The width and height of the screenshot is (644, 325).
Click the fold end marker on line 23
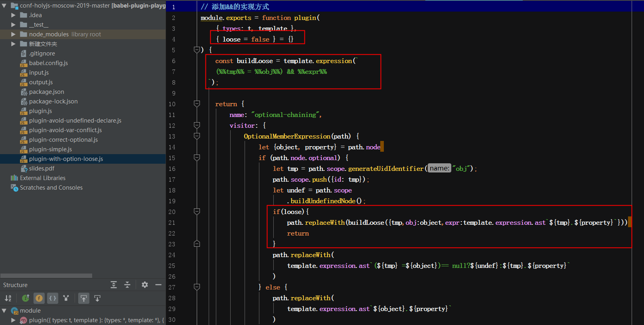coord(197,244)
